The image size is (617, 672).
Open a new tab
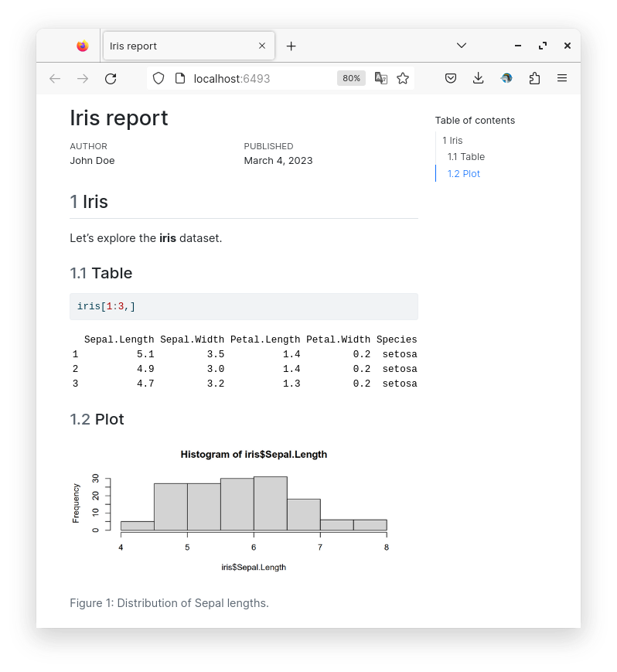pos(291,46)
